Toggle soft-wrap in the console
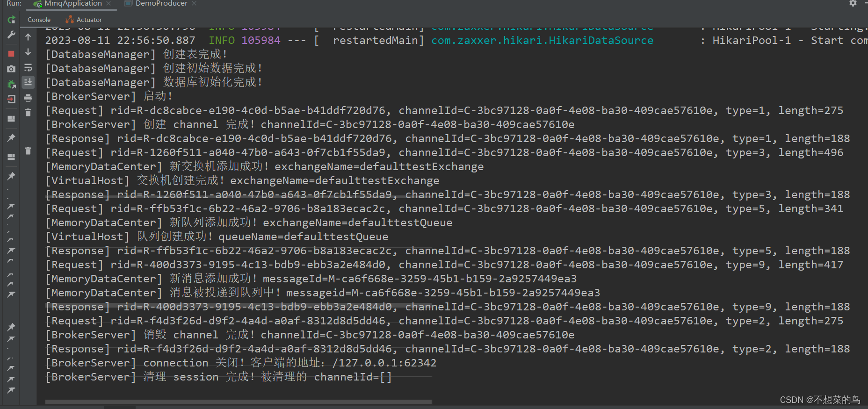The width and height of the screenshot is (868, 409). [x=28, y=67]
